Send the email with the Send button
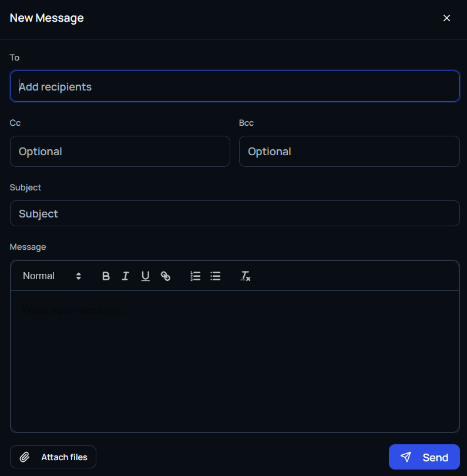467x476 pixels. [424, 457]
